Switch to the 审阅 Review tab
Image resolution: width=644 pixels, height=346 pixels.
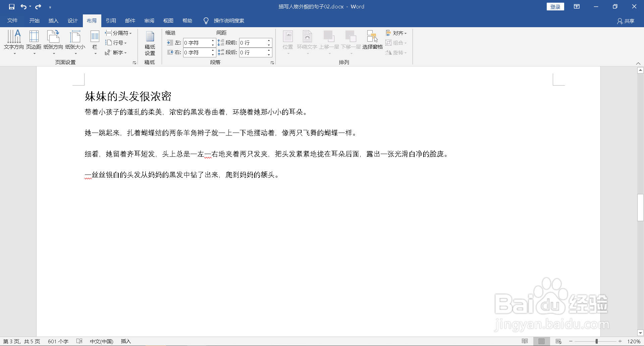[149, 21]
